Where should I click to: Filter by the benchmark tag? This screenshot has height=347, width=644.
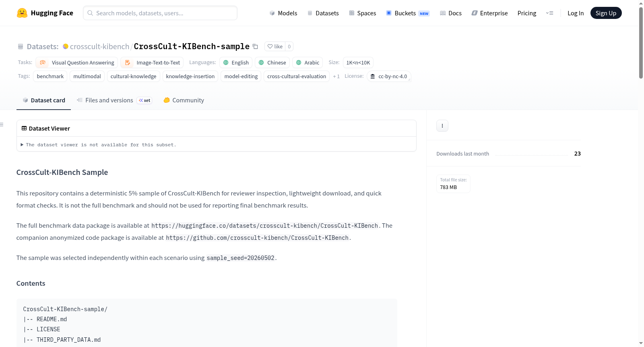[50, 76]
